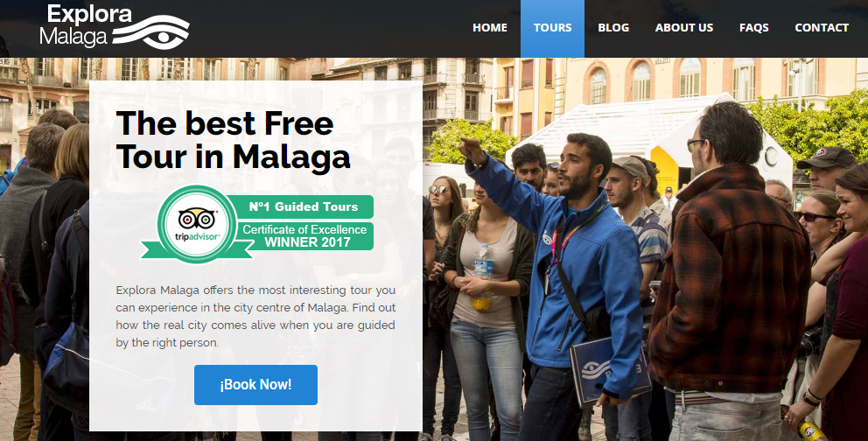Open the HOME menu item

(x=490, y=28)
